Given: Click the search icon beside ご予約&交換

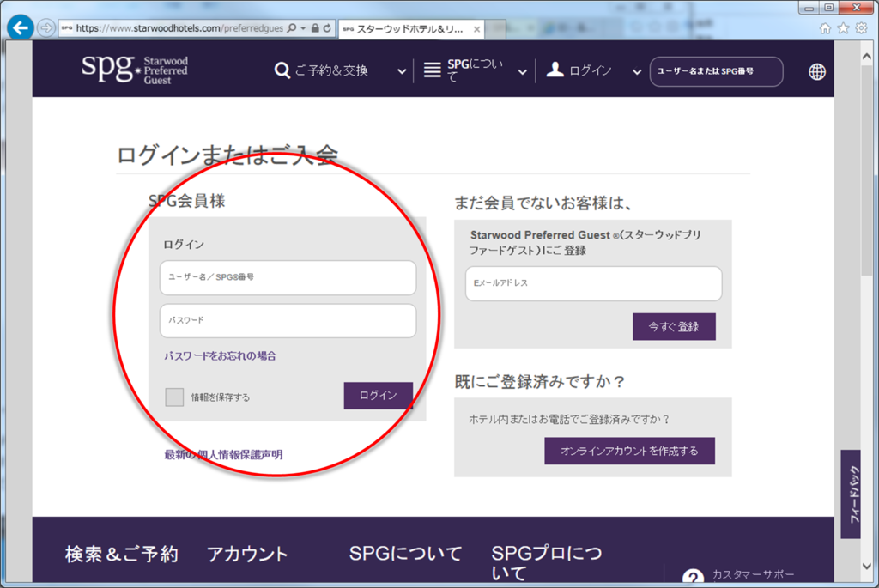Looking at the screenshot, I should pos(282,70).
